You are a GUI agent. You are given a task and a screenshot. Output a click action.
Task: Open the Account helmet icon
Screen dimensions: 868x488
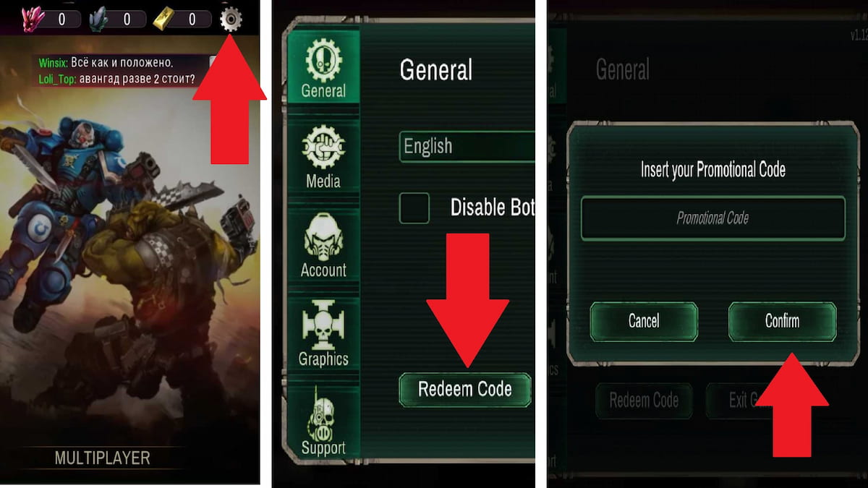point(323,237)
